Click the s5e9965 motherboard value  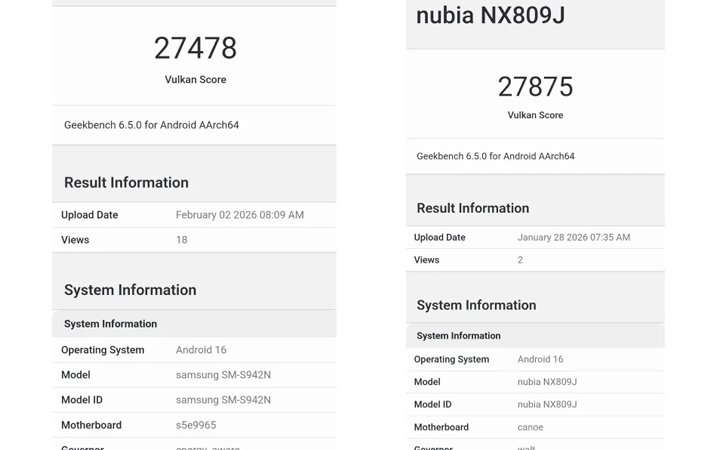[x=197, y=425]
